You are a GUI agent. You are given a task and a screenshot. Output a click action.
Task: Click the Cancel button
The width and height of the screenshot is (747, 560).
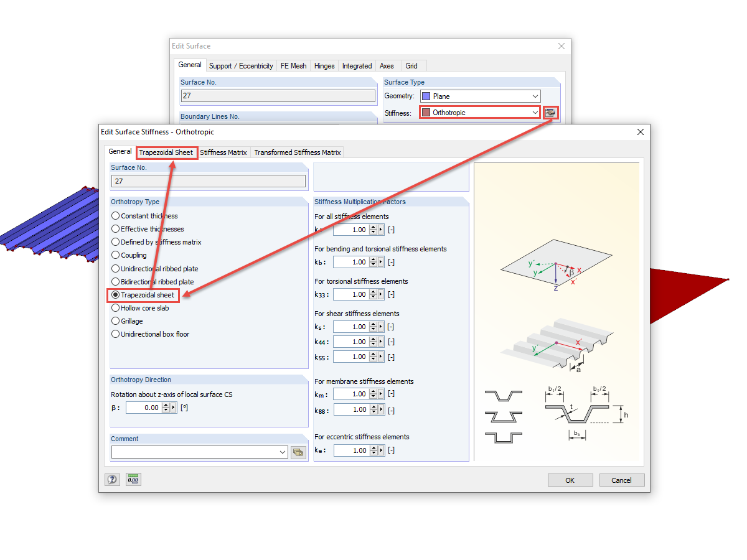pyautogui.click(x=621, y=480)
